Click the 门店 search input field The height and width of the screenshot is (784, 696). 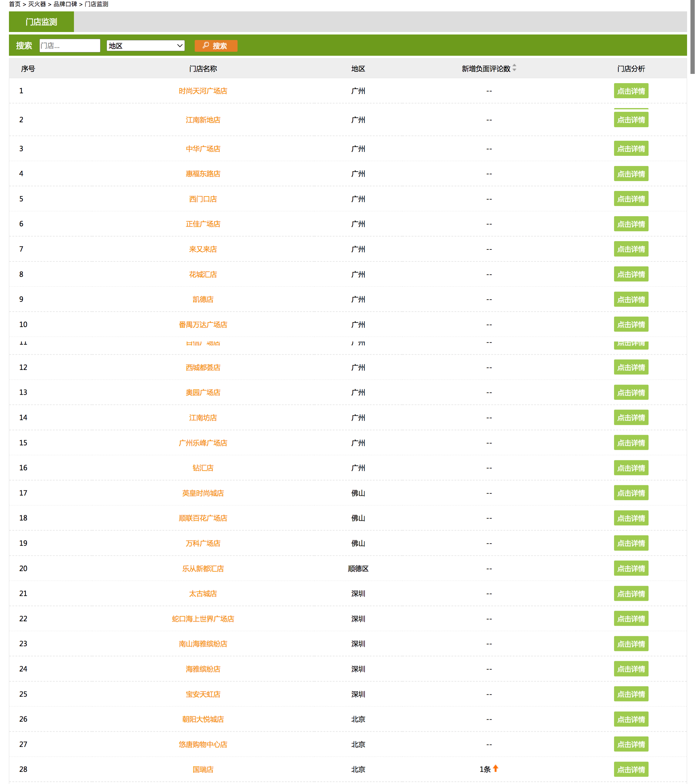click(x=69, y=46)
